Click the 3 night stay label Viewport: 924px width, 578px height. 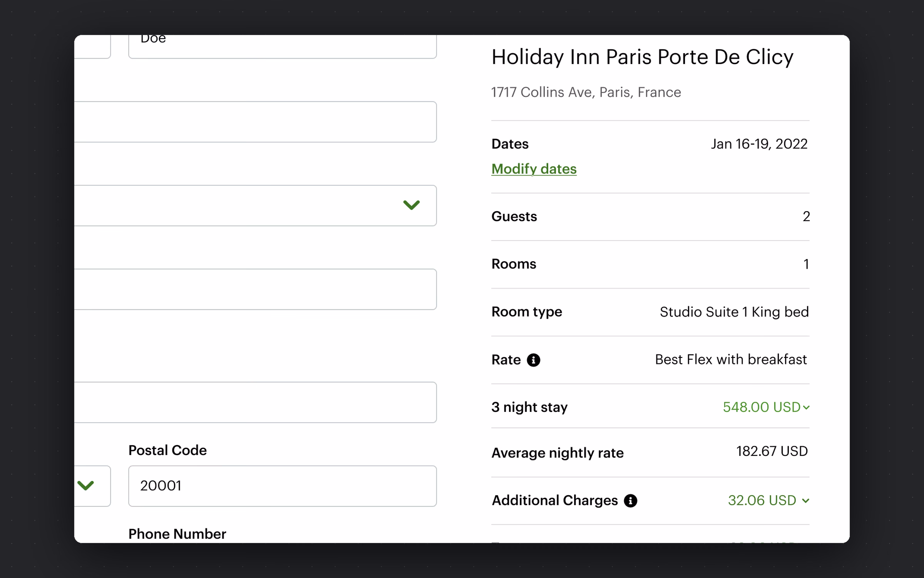click(x=529, y=407)
